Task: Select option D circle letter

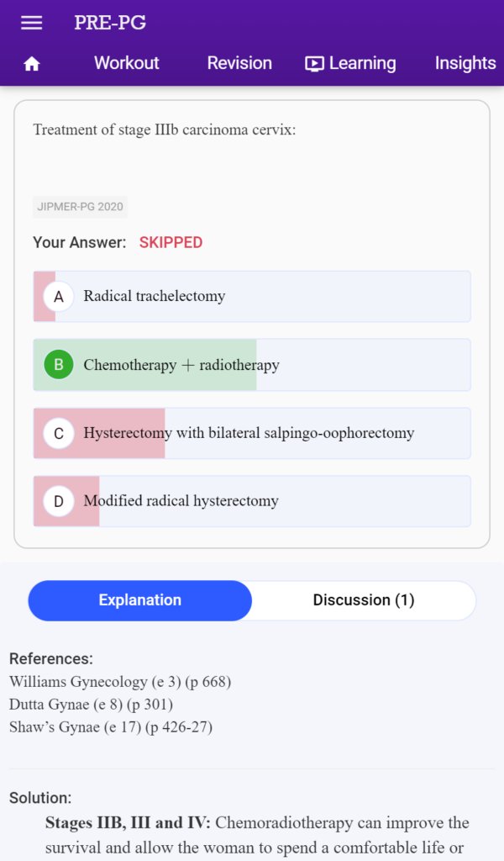Action: [59, 501]
